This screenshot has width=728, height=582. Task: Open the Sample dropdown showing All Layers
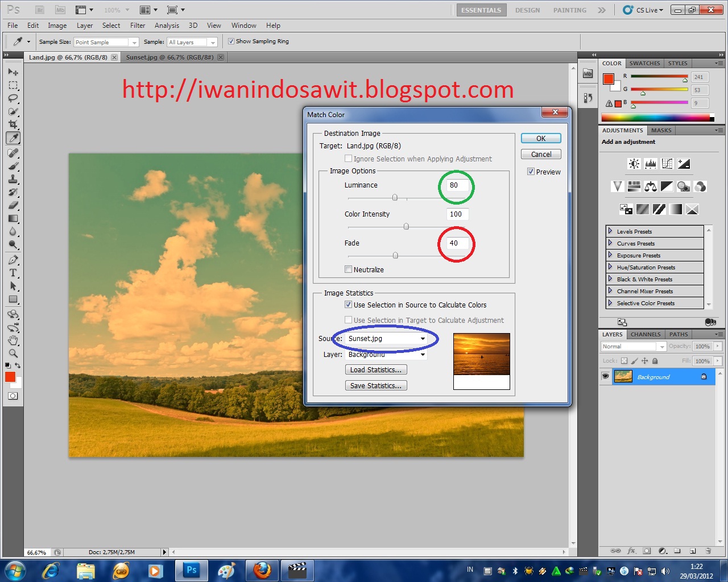(x=192, y=42)
